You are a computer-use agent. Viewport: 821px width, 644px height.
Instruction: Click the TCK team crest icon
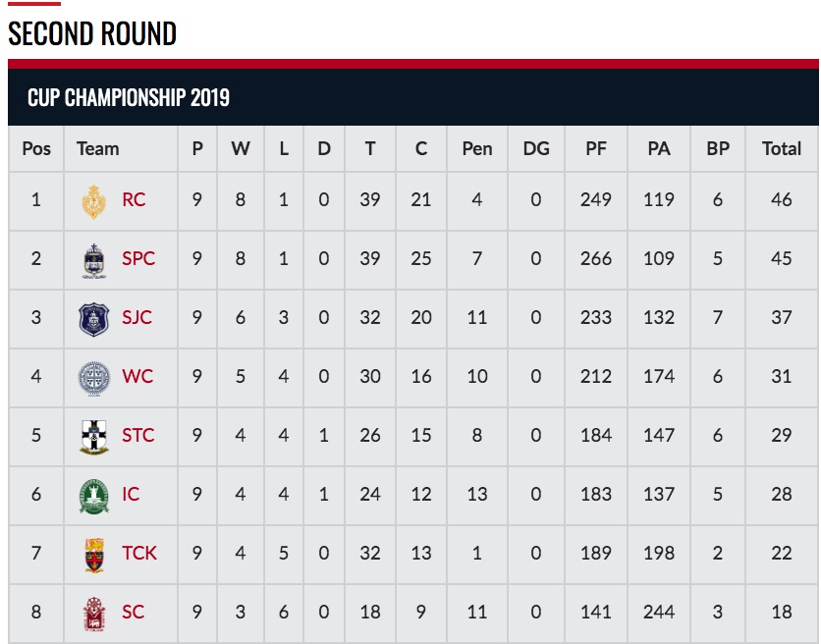[x=93, y=554]
